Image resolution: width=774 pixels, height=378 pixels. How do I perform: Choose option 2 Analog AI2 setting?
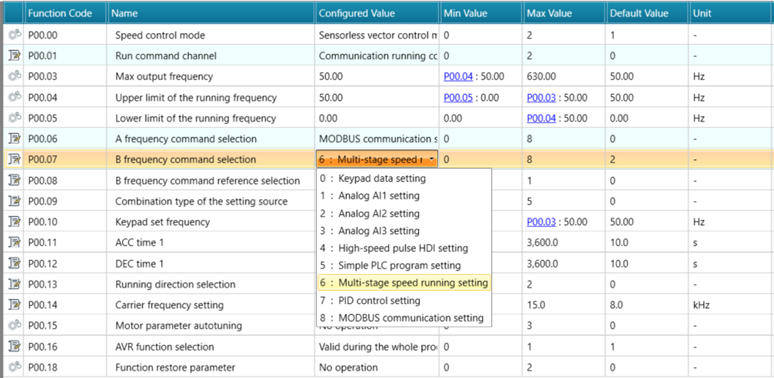pyautogui.click(x=404, y=213)
